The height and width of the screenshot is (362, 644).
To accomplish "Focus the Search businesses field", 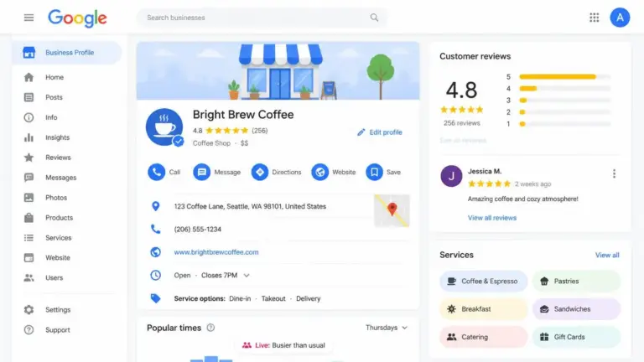I will (262, 18).
